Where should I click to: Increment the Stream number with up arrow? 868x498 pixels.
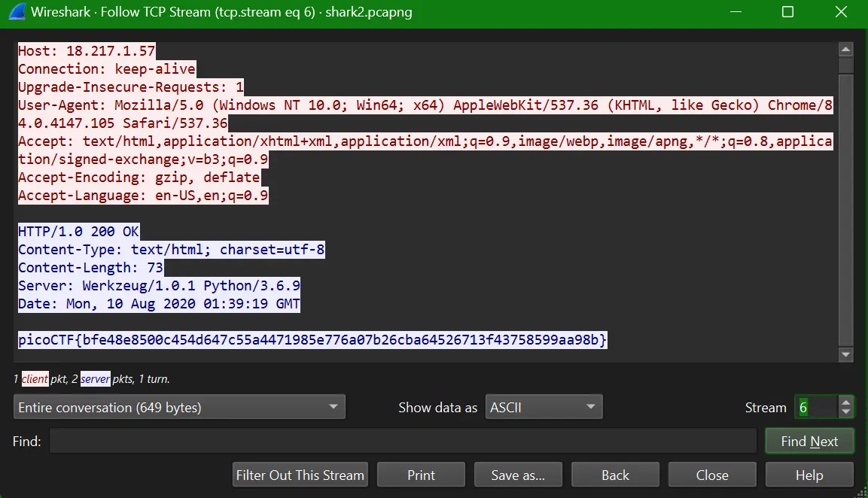click(x=847, y=402)
